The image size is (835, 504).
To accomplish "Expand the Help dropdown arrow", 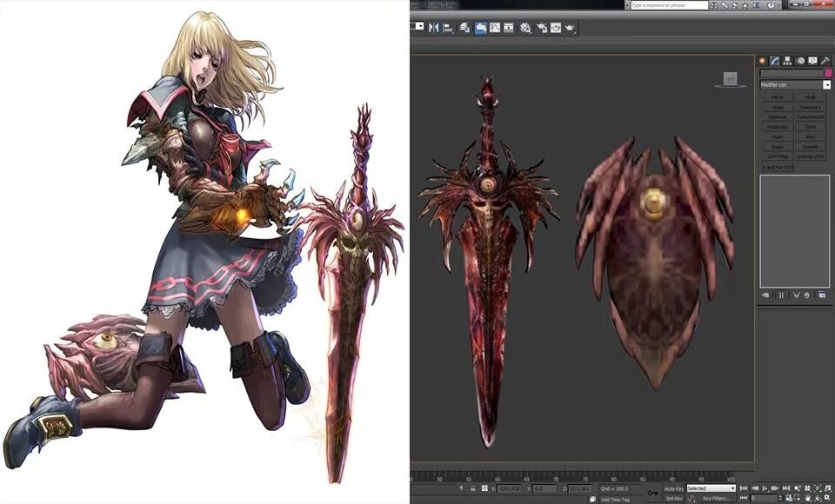I will click(778, 5).
